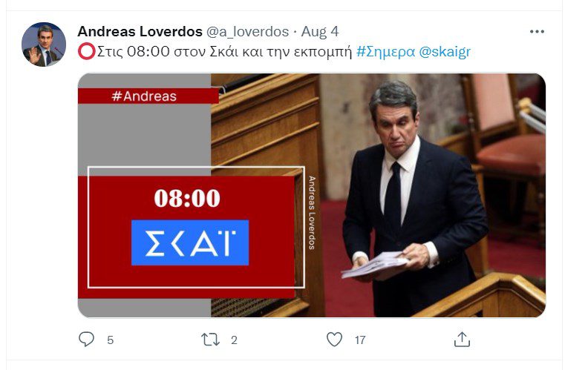The height and width of the screenshot is (370, 588).
Task: Retweet using the retweet arrows icon
Action: point(210,340)
